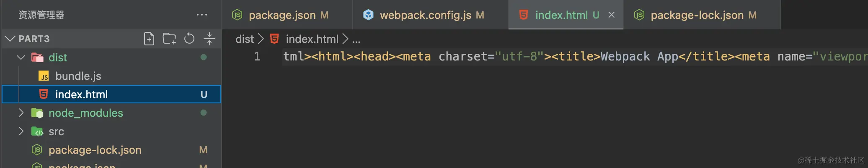Click the New File icon in explorer
This screenshot has height=168, width=868.
pos(149,39)
